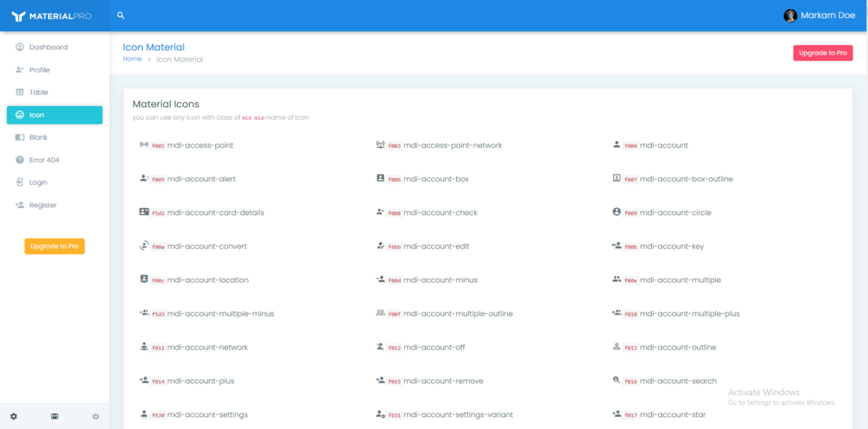Click the mdi-account-convert icon
Image resolution: width=868 pixels, height=429 pixels.
tap(144, 246)
